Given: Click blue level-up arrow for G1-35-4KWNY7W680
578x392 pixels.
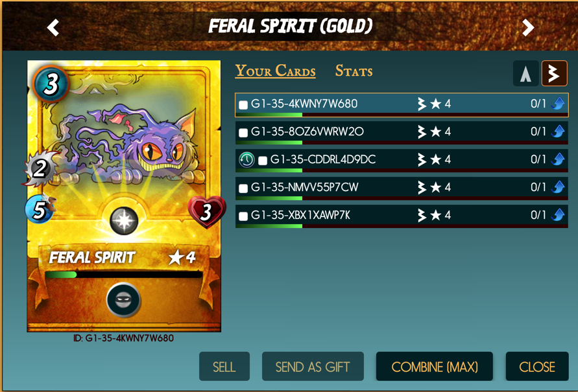Looking at the screenshot, I should (558, 104).
